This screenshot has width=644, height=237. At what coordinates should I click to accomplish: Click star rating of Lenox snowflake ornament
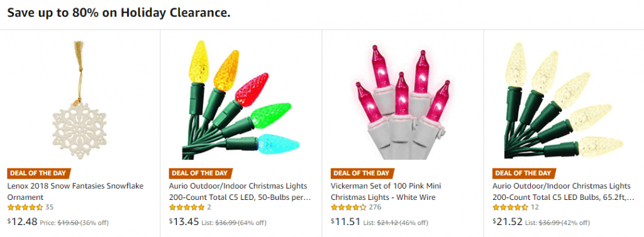point(25,207)
